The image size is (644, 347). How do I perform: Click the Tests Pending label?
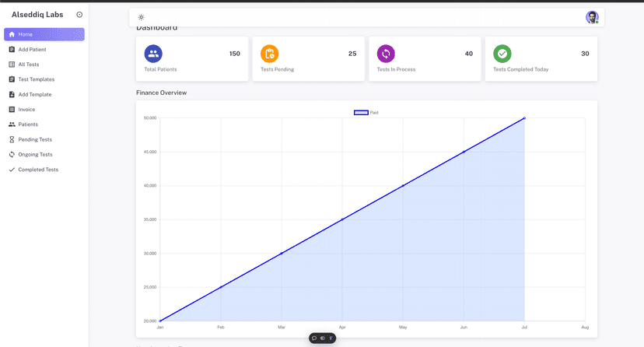tap(277, 69)
